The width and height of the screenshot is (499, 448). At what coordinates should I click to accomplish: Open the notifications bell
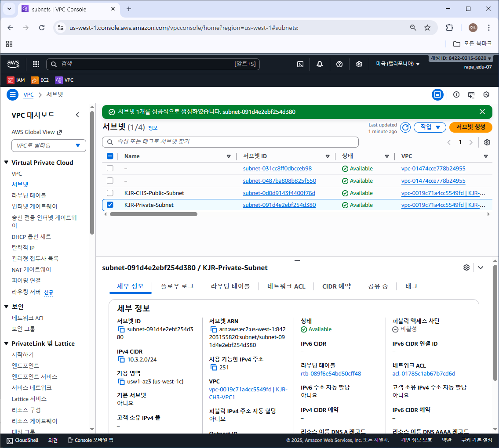[320, 64]
